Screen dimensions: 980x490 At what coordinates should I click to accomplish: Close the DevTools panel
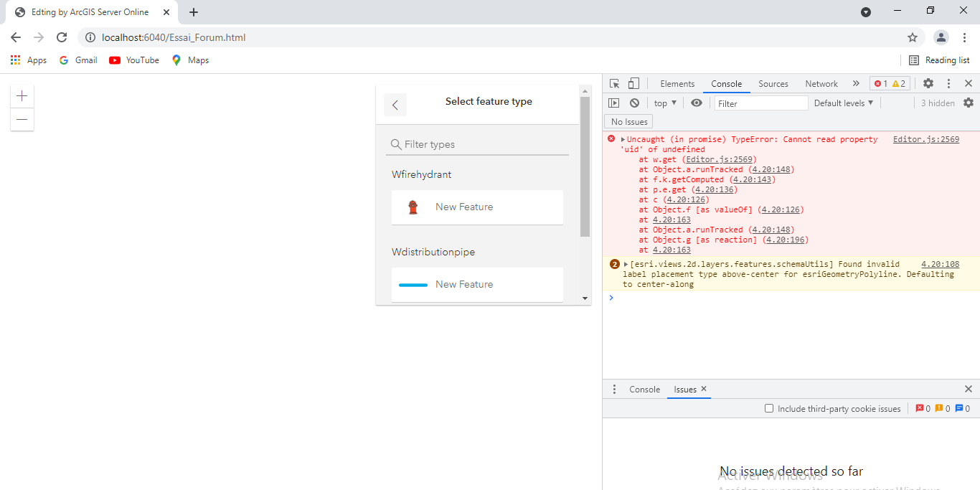[968, 84]
